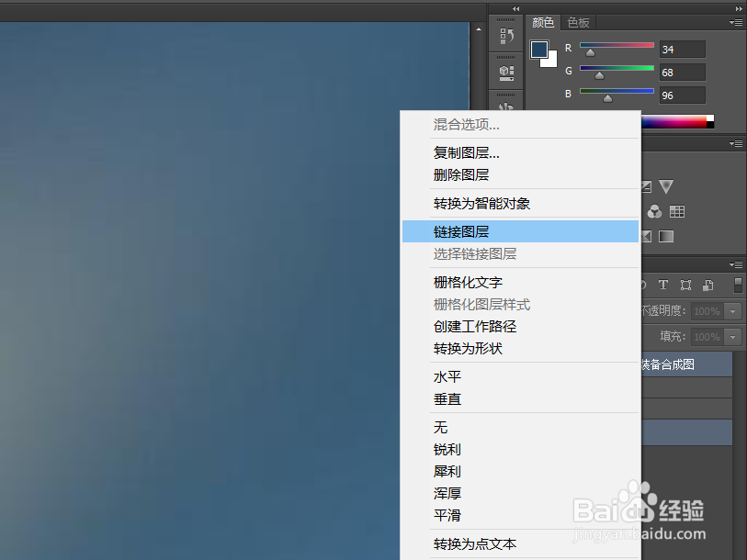This screenshot has height=560, width=747.
Task: Choose 创建工作路径 from context menu
Action: coord(520,326)
